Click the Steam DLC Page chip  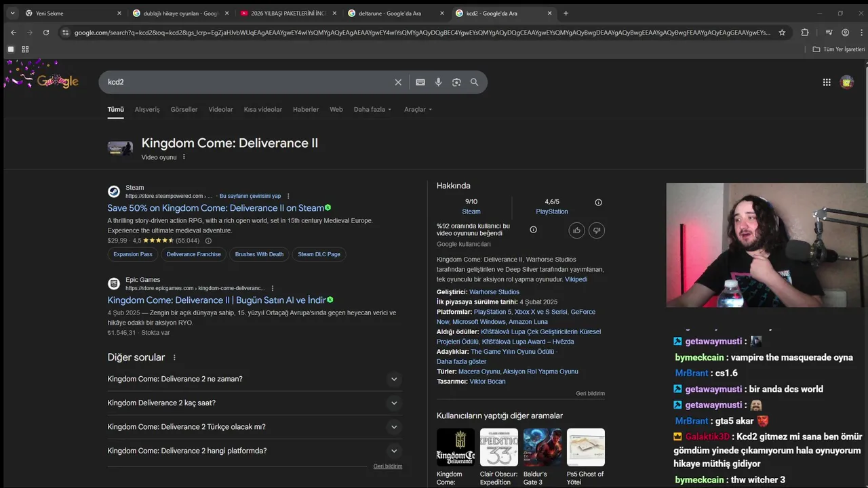[319, 254]
